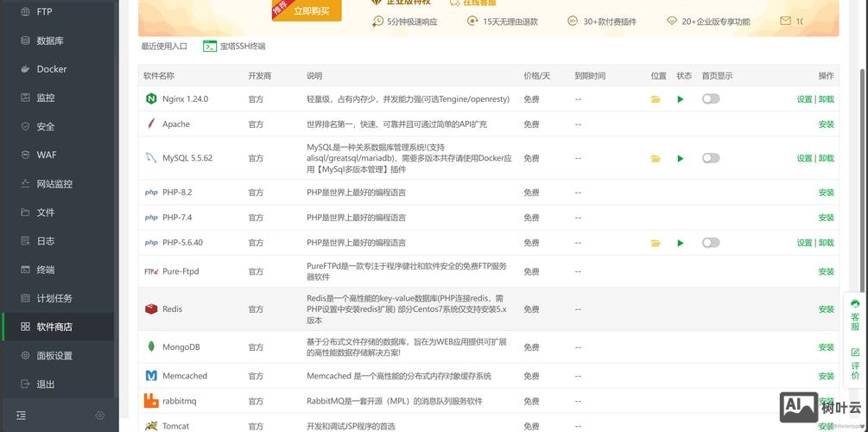Open MySQL folder location icon
The height and width of the screenshot is (432, 868).
point(656,158)
